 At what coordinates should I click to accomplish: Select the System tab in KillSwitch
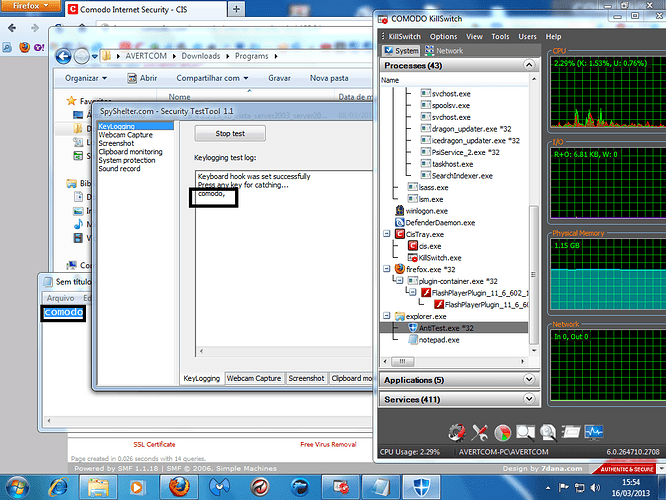pos(401,51)
